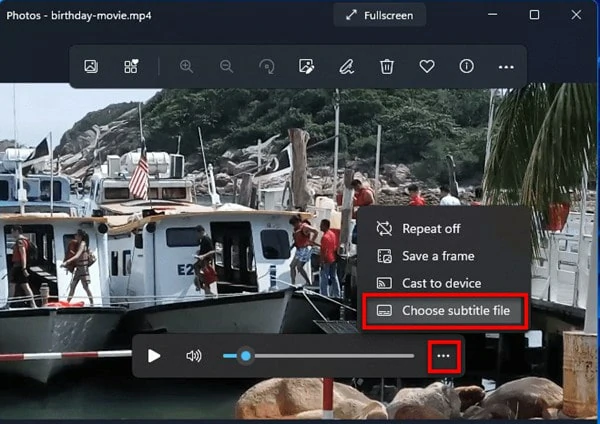Zoom out using magnifier minus icon

click(227, 67)
